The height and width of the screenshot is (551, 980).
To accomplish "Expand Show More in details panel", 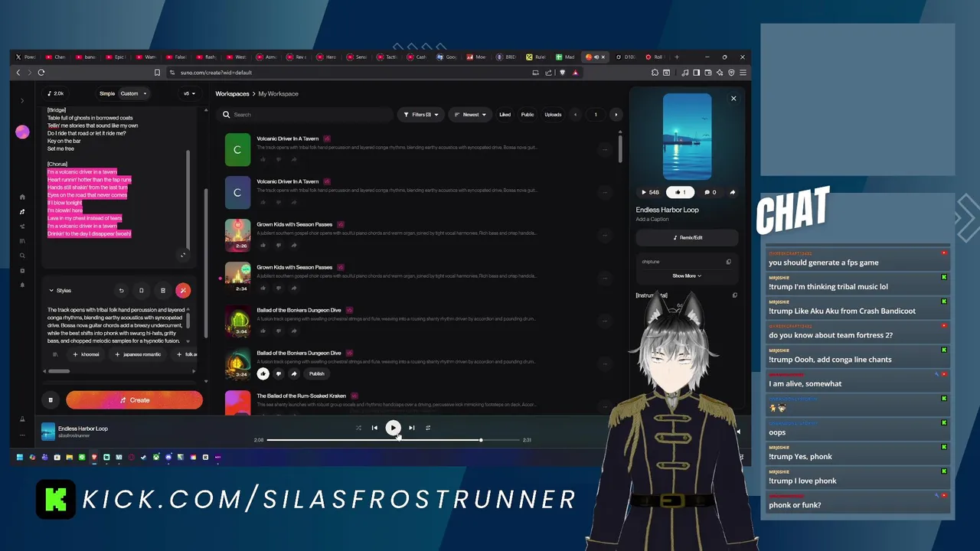I will (x=687, y=275).
